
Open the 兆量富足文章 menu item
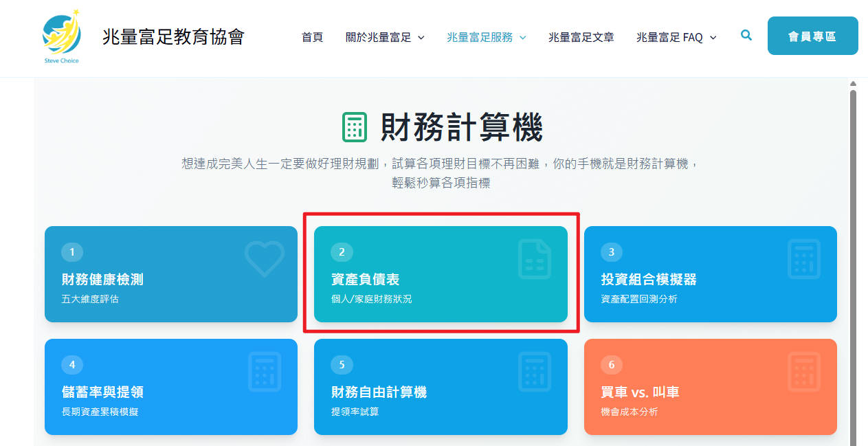click(x=581, y=38)
